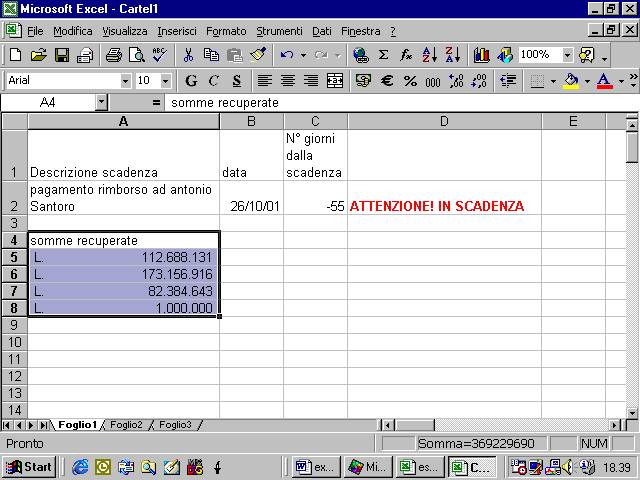640x480 pixels.
Task: Launch the Chart Wizard icon
Action: pos(482,55)
